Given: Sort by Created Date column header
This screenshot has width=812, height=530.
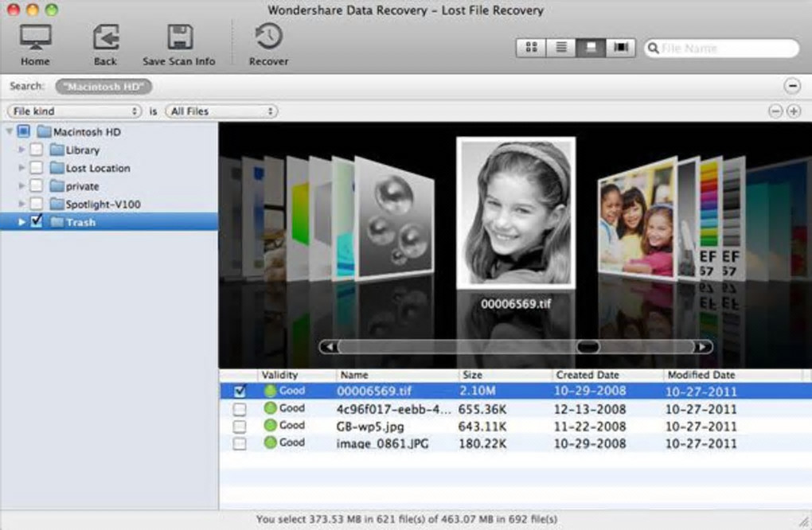Looking at the screenshot, I should pos(607,376).
